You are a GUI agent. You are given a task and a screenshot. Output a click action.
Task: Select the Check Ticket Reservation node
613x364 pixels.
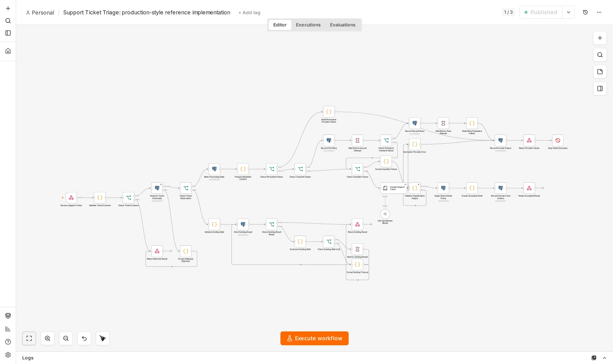[186, 188]
